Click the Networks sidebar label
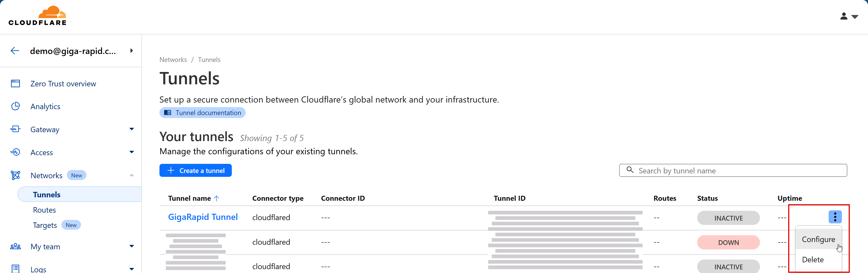The height and width of the screenshot is (273, 868). pos(46,175)
